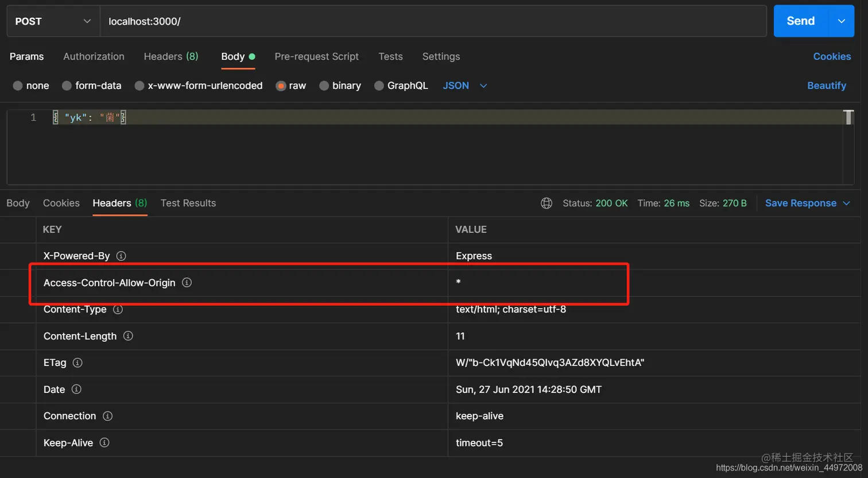Click the ETag value string
This screenshot has width=868, height=478.
[550, 363]
